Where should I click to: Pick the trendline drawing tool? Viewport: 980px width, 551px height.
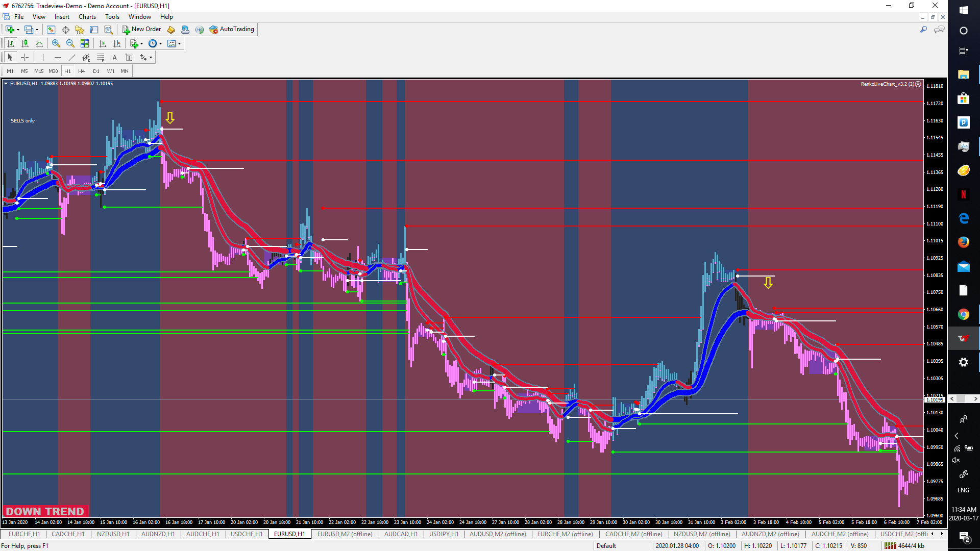coord(71,57)
